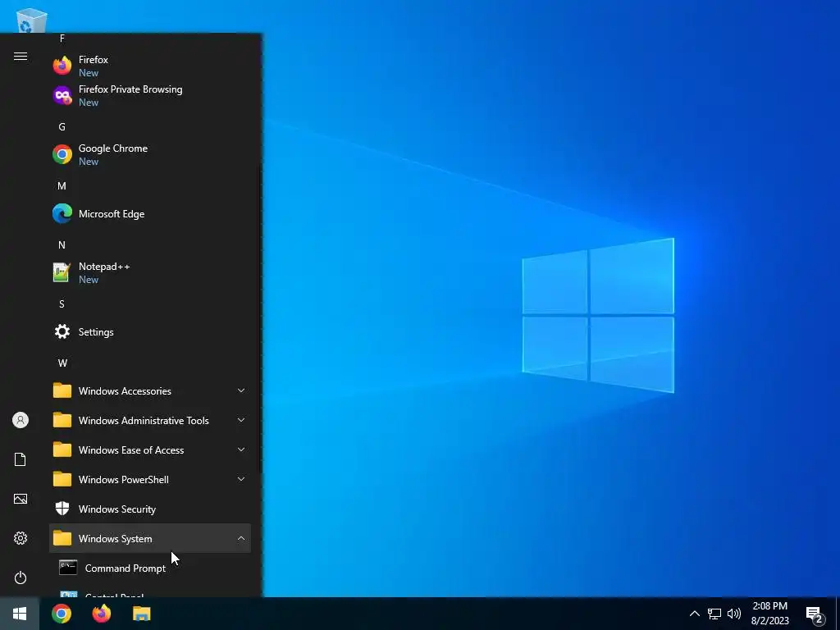Image resolution: width=840 pixels, height=630 pixels.
Task: Expand the Windows Administrative Tools folder
Action: (150, 420)
